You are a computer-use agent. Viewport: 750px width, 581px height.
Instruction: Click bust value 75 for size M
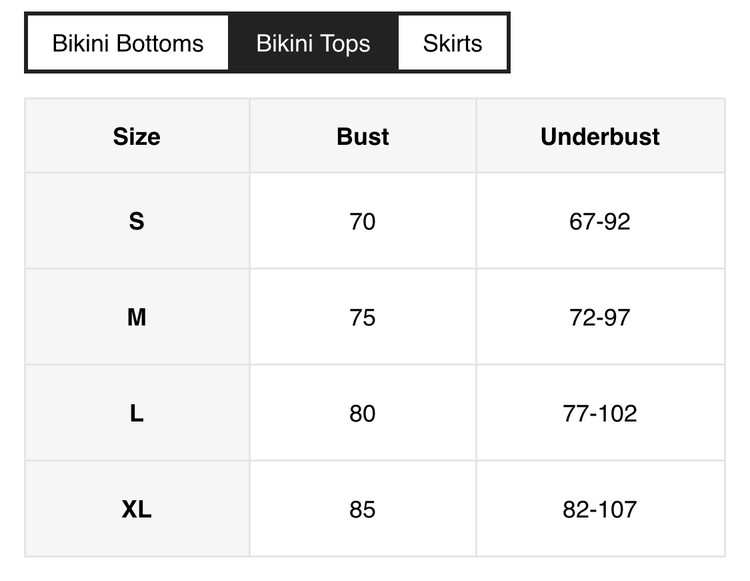(363, 317)
